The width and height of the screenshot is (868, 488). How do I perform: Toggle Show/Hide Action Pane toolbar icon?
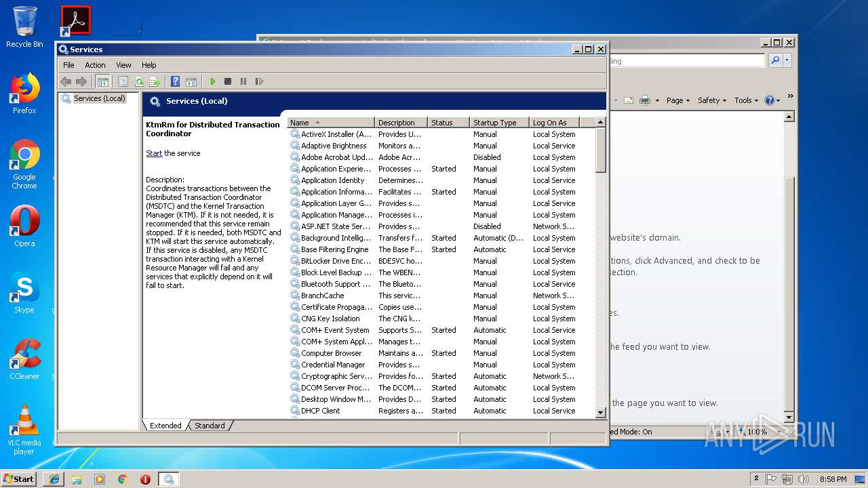pos(191,82)
